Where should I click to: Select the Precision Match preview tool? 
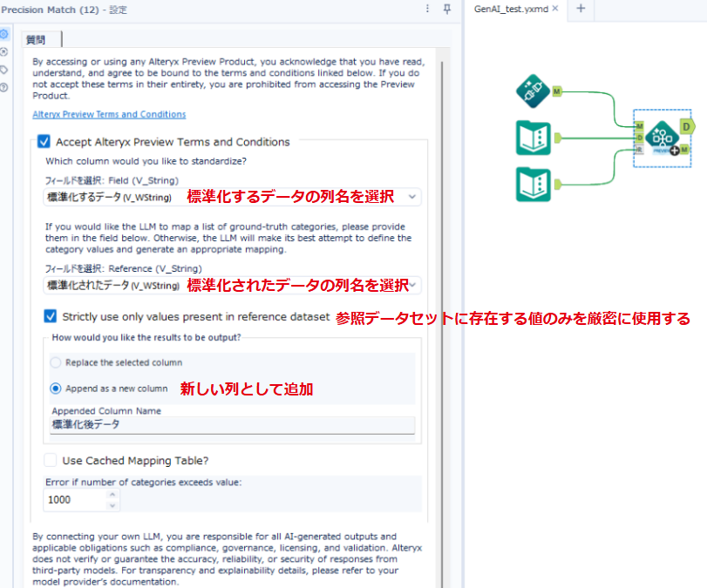[662, 138]
